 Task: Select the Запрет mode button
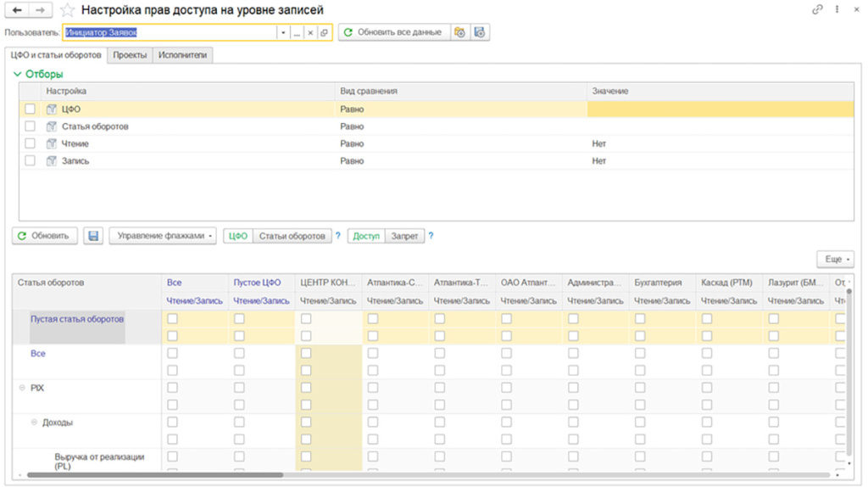coord(403,236)
